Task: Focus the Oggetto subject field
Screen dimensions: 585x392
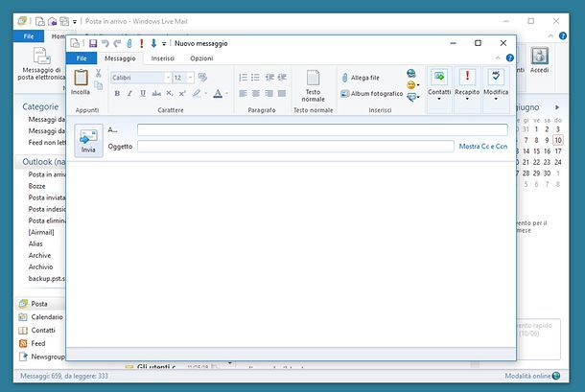Action: click(x=296, y=147)
